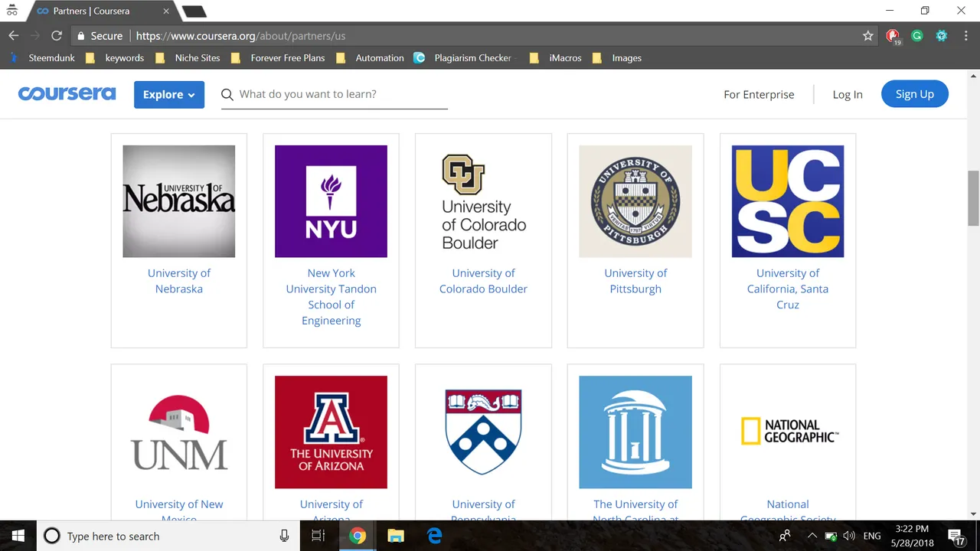980x551 pixels.
Task: Click the search magnifier icon
Action: point(227,94)
